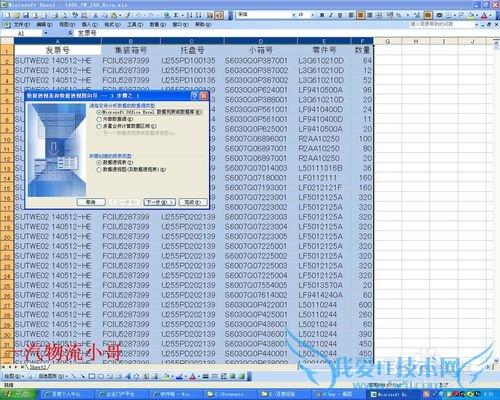Switch to the Sheet2 tab

coord(38,367)
